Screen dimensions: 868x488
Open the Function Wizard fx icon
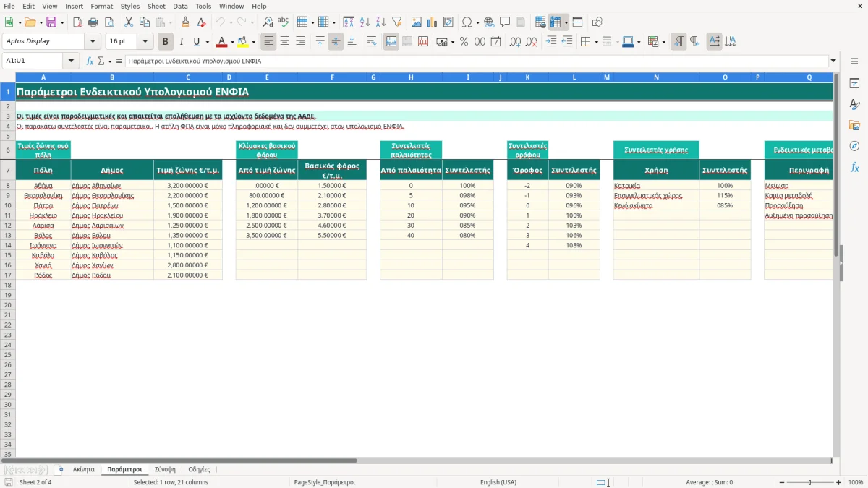point(90,61)
